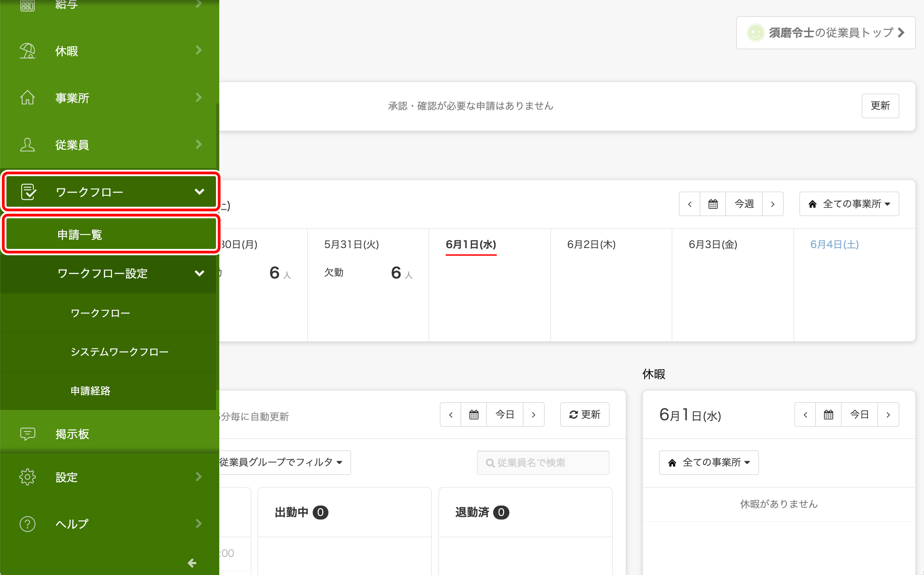This screenshot has height=575, width=924.
Task: Expand the 休暇 sidebar menu
Action: pos(199,50)
